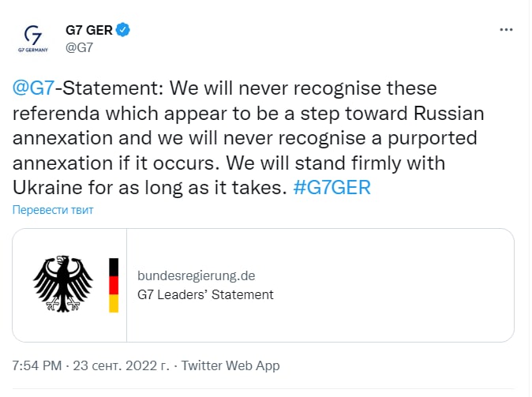The image size is (532, 397).
Task: Click the Twitter Web App source label
Action: (x=230, y=366)
